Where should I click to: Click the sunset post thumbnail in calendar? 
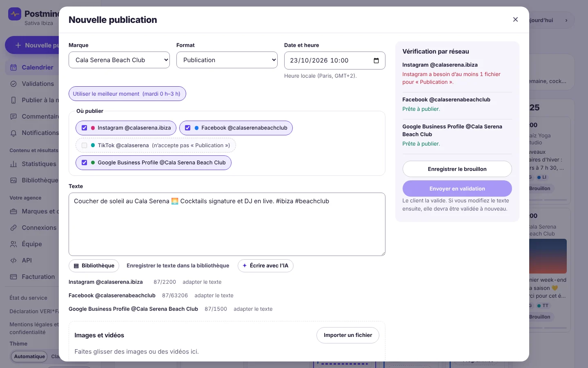tap(548, 256)
